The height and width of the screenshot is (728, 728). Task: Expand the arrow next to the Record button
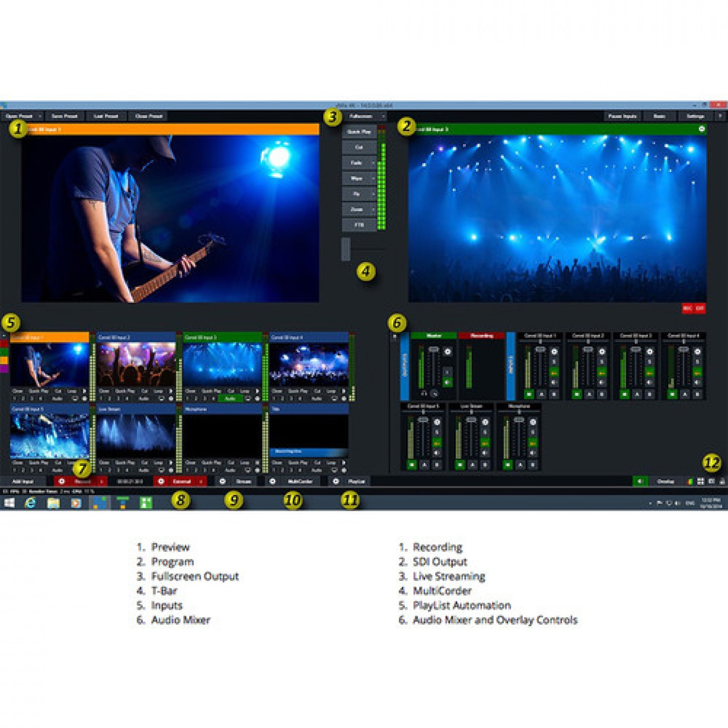[x=101, y=481]
